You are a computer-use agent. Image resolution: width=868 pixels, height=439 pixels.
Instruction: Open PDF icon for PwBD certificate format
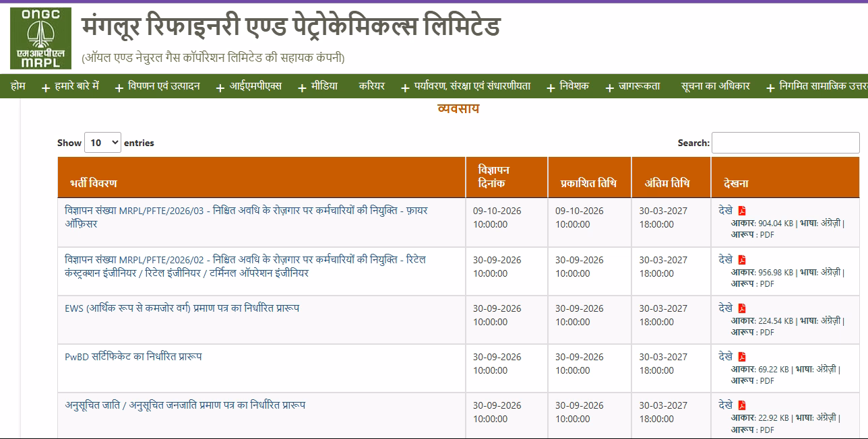[x=742, y=357]
